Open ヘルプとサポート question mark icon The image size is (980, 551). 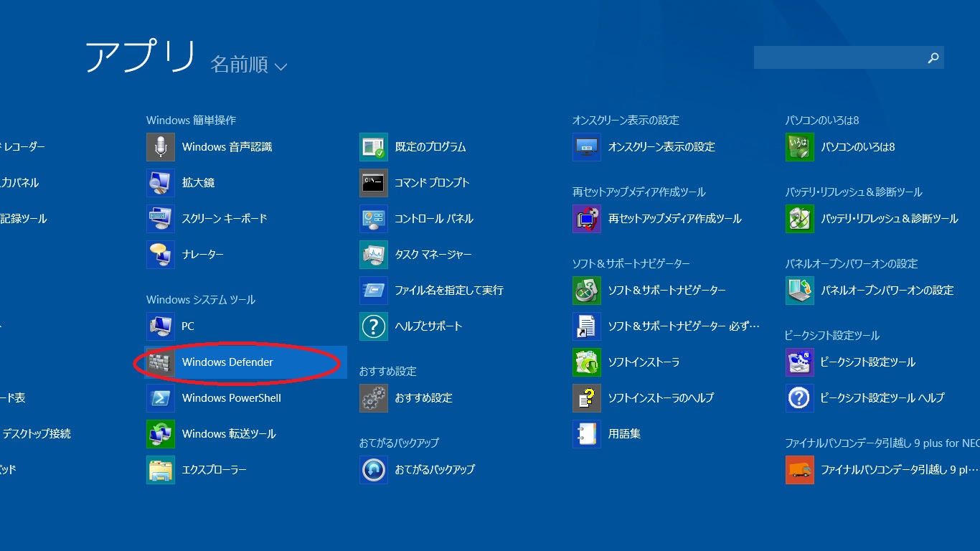pos(374,326)
